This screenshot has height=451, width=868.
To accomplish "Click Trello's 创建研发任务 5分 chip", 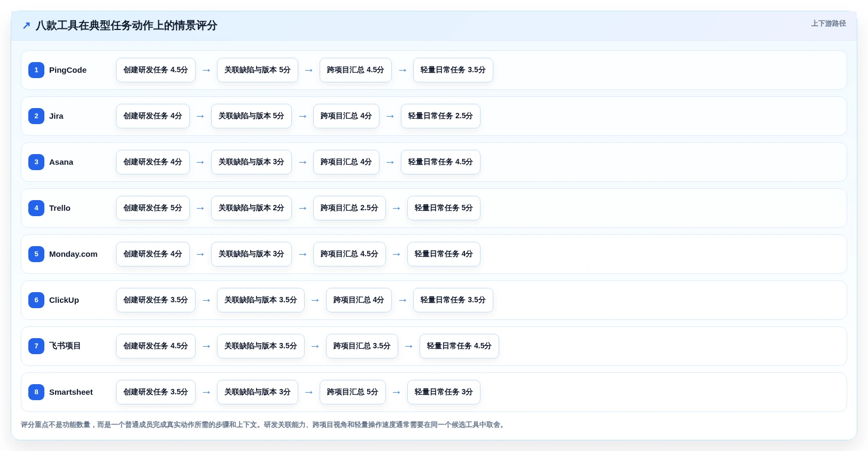I will (x=153, y=208).
